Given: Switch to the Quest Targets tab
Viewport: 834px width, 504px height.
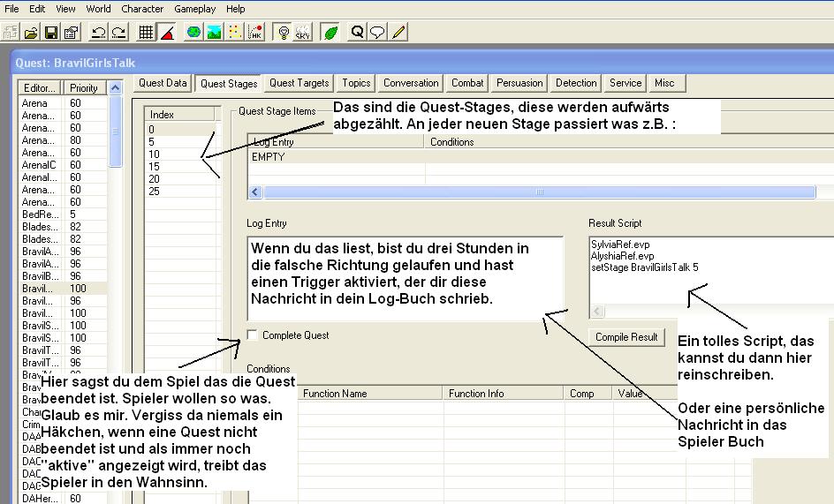Looking at the screenshot, I should point(299,83).
